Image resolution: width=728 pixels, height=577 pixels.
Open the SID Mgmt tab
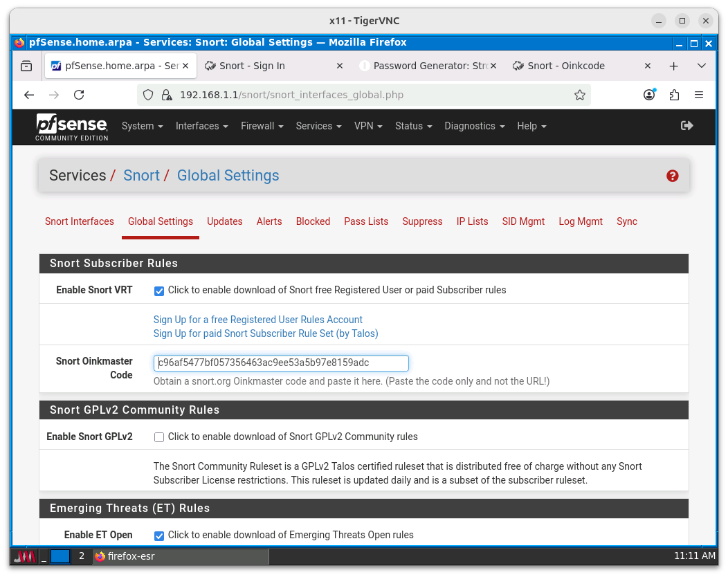click(523, 221)
